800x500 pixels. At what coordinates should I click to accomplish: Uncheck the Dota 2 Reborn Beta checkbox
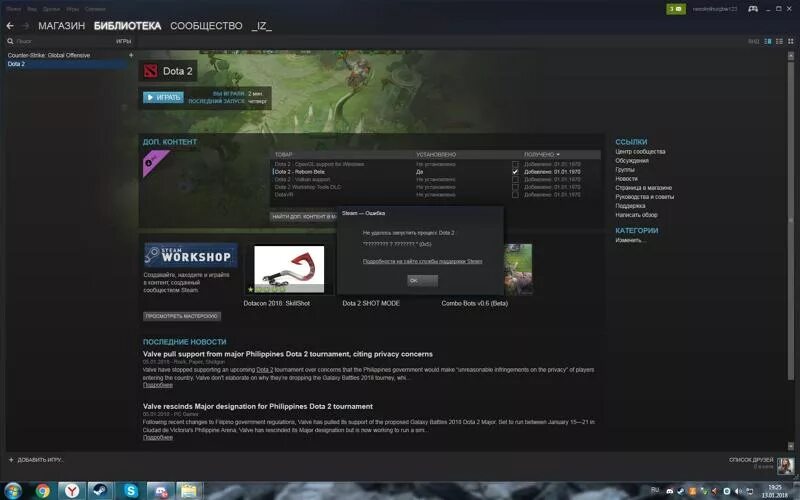point(515,172)
